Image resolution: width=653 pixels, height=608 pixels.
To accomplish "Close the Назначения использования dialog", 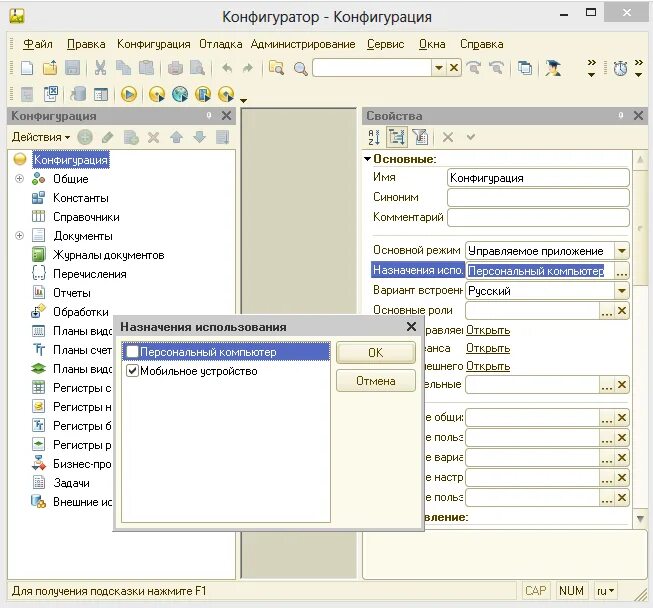I will coord(411,326).
